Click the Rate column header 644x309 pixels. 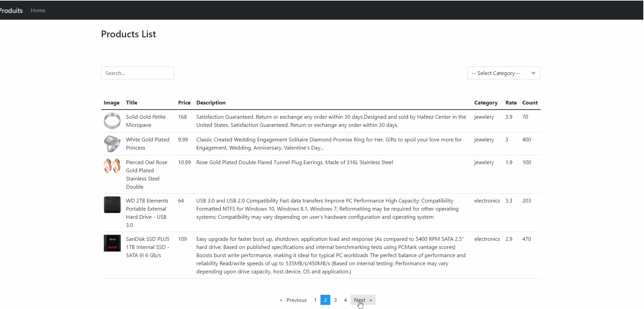pyautogui.click(x=511, y=102)
